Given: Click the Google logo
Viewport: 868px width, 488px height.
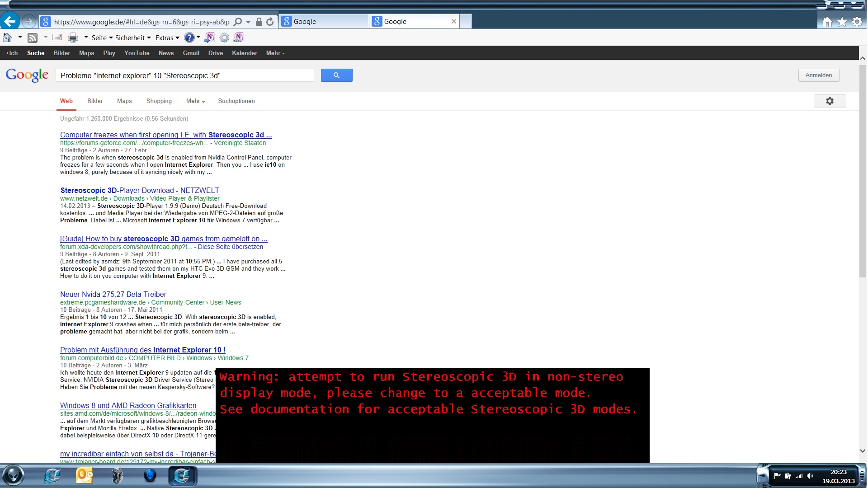Looking at the screenshot, I should tap(27, 75).
